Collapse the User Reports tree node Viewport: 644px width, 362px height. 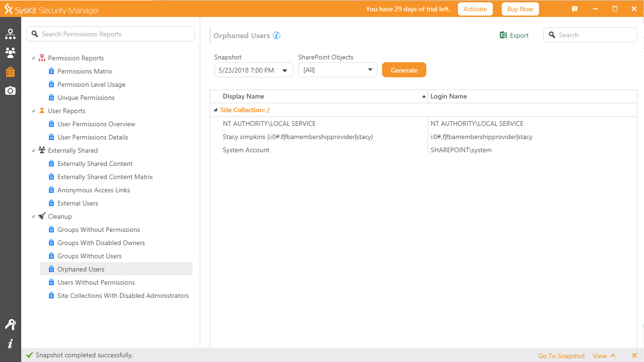(x=33, y=111)
